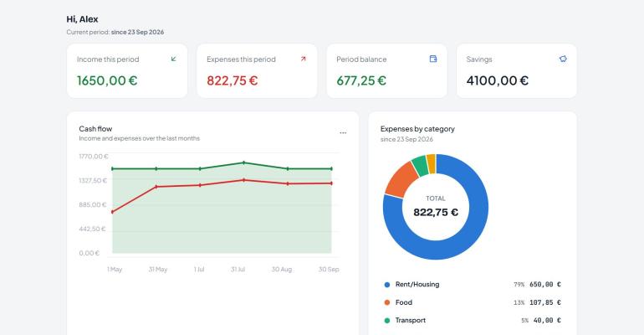Click the 1770,00 € axis label

[x=94, y=157]
